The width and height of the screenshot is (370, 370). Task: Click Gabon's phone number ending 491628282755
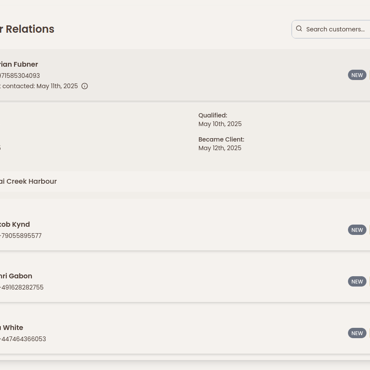click(22, 287)
